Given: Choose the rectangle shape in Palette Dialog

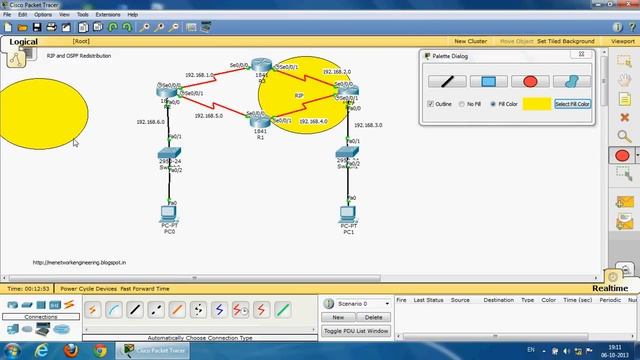Looking at the screenshot, I should tap(489, 81).
